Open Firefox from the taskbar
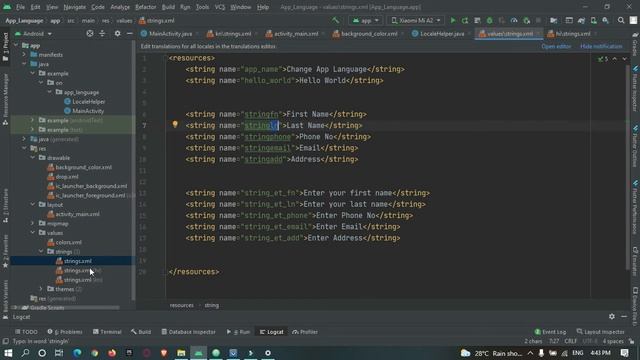 (x=112, y=353)
